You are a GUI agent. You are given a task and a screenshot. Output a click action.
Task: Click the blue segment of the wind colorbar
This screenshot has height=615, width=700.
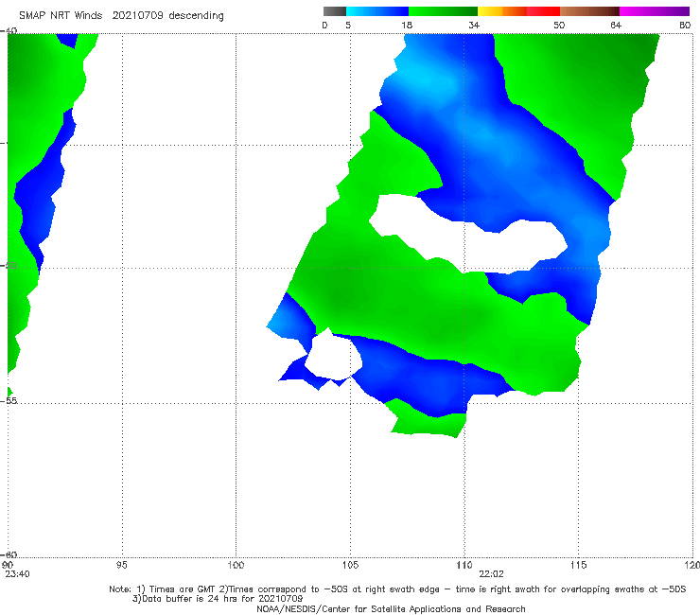(377, 11)
